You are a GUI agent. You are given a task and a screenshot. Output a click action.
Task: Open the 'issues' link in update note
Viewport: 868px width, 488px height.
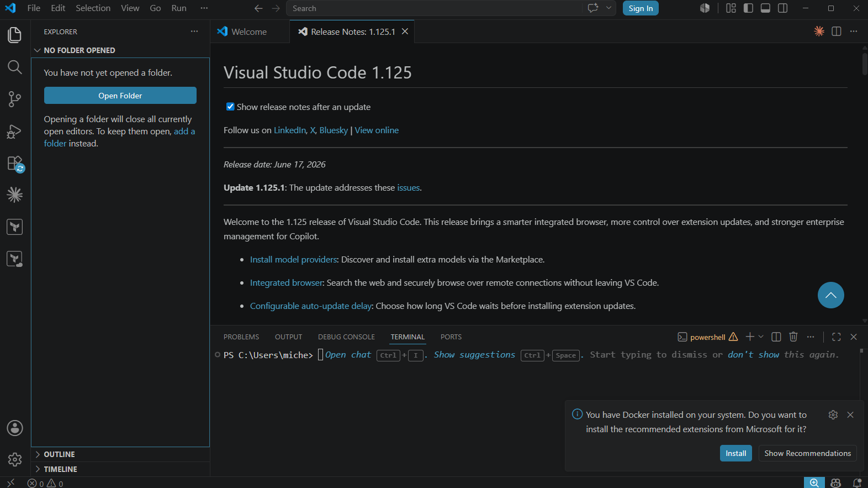(x=409, y=188)
